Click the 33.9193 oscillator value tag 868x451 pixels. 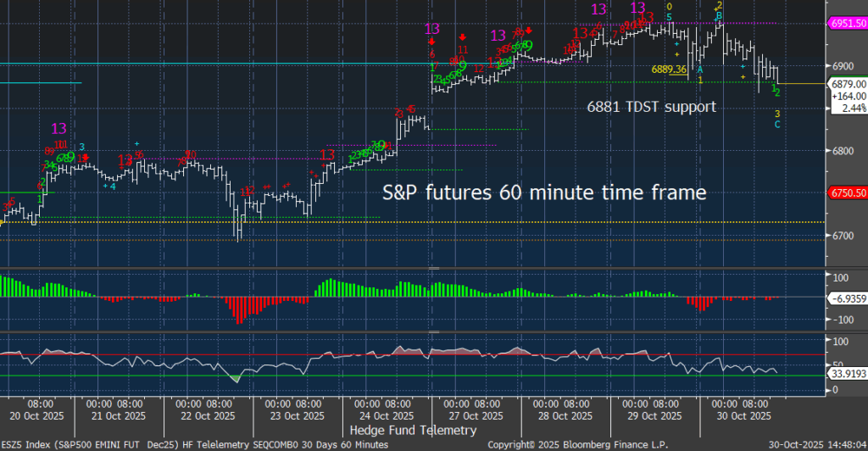tap(847, 370)
